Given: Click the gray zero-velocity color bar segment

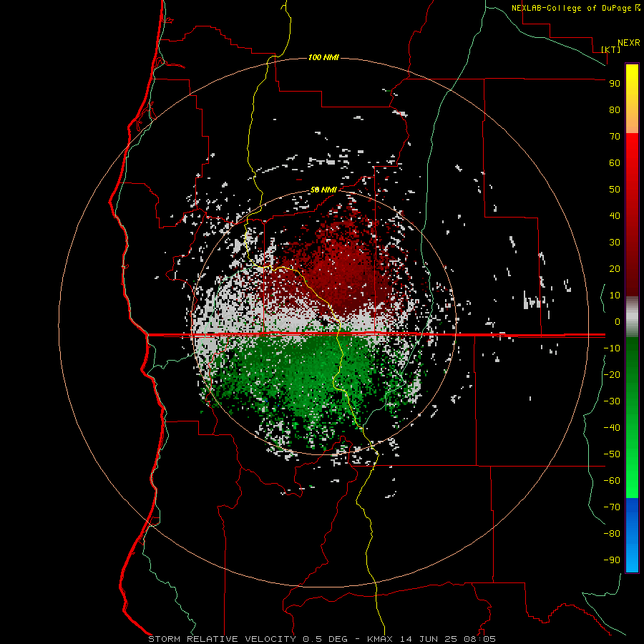Looking at the screenshot, I should [x=632, y=317].
